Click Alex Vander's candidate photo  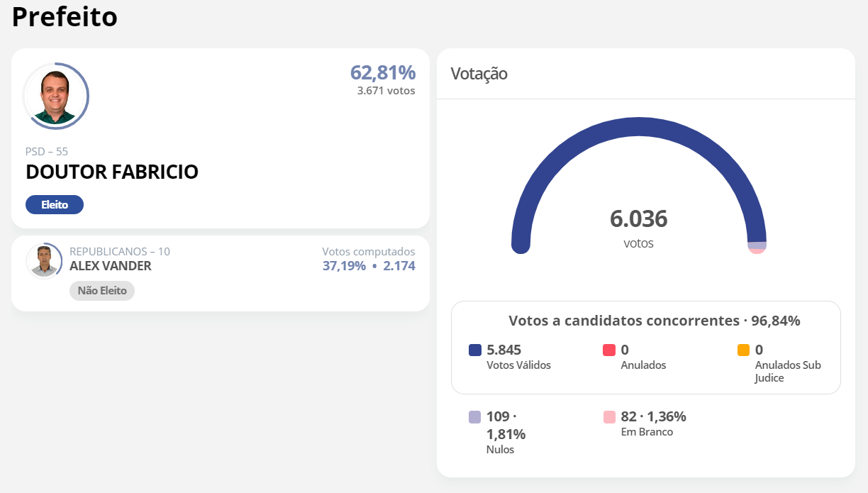point(44,260)
